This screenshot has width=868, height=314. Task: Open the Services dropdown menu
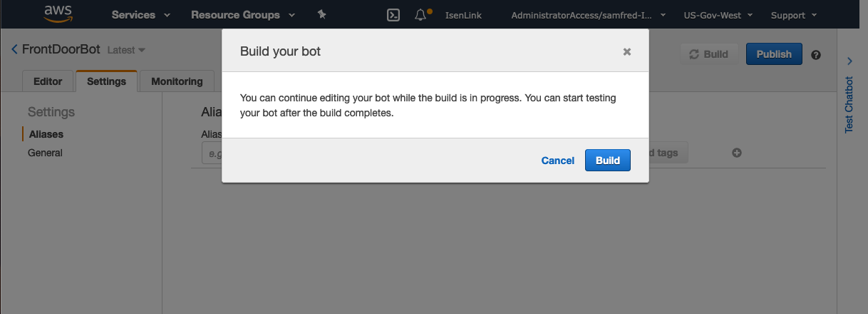[140, 15]
